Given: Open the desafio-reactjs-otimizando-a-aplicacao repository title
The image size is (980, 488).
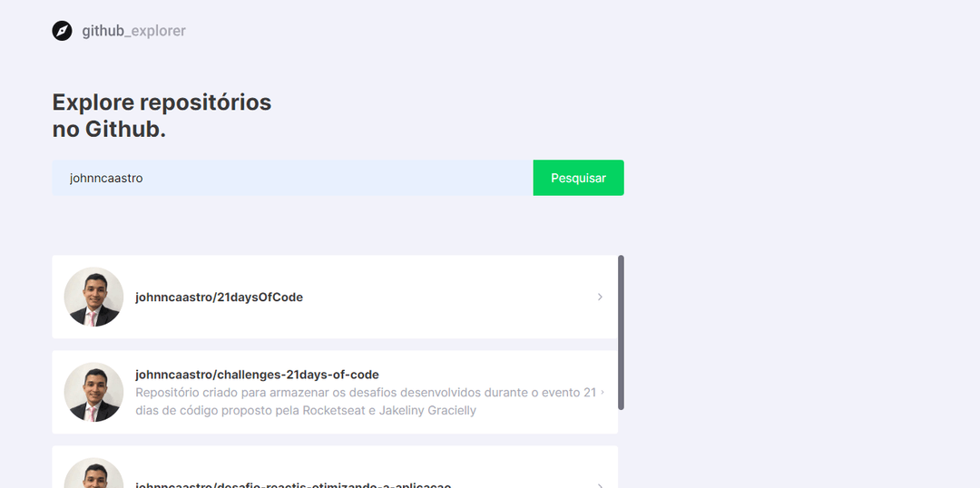Looking at the screenshot, I should tap(293, 485).
